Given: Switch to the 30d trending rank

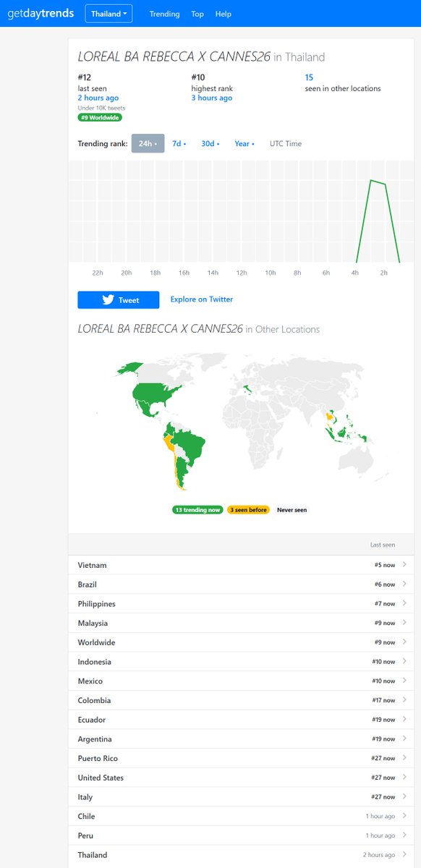Looking at the screenshot, I should point(210,143).
